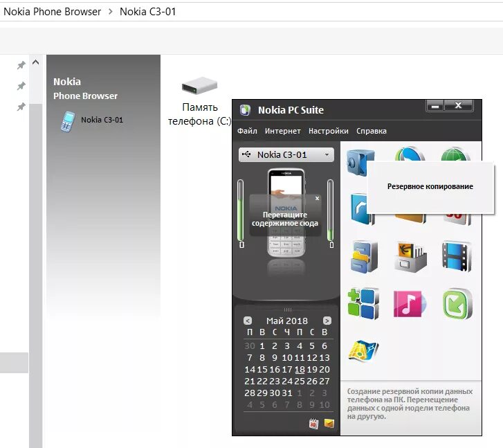The width and height of the screenshot is (503, 448).
Task: Open Память телефона (C:) drive
Action: point(199,101)
